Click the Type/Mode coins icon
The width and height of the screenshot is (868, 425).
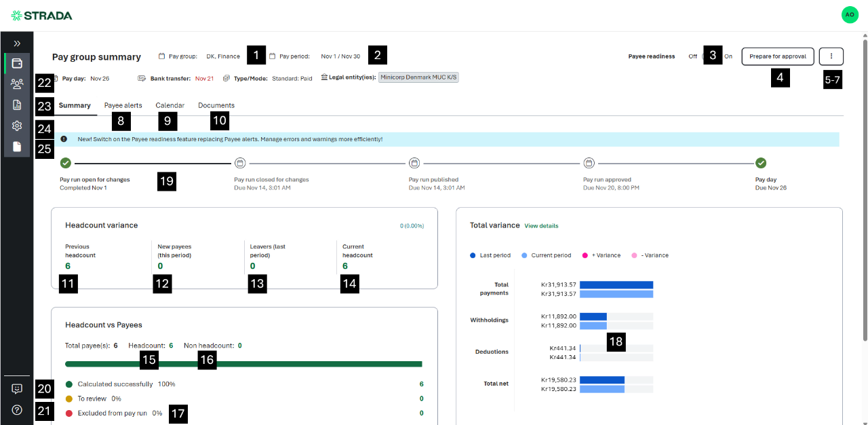click(226, 78)
